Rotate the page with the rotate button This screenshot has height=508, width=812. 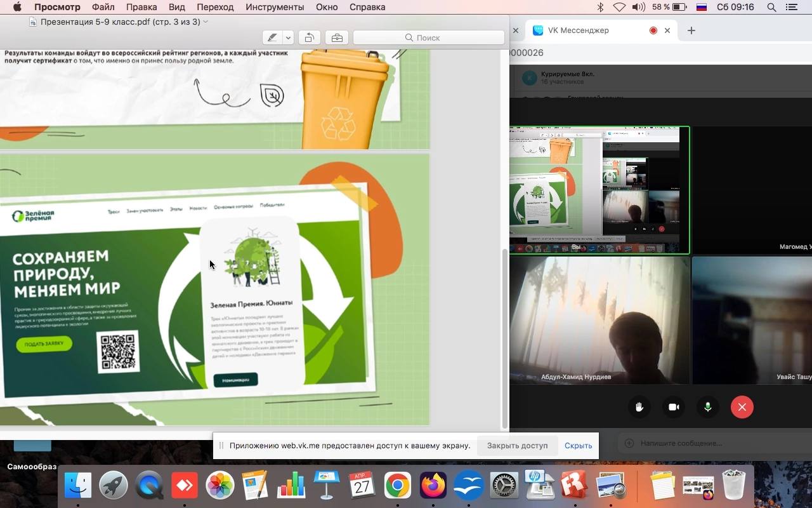coord(309,37)
